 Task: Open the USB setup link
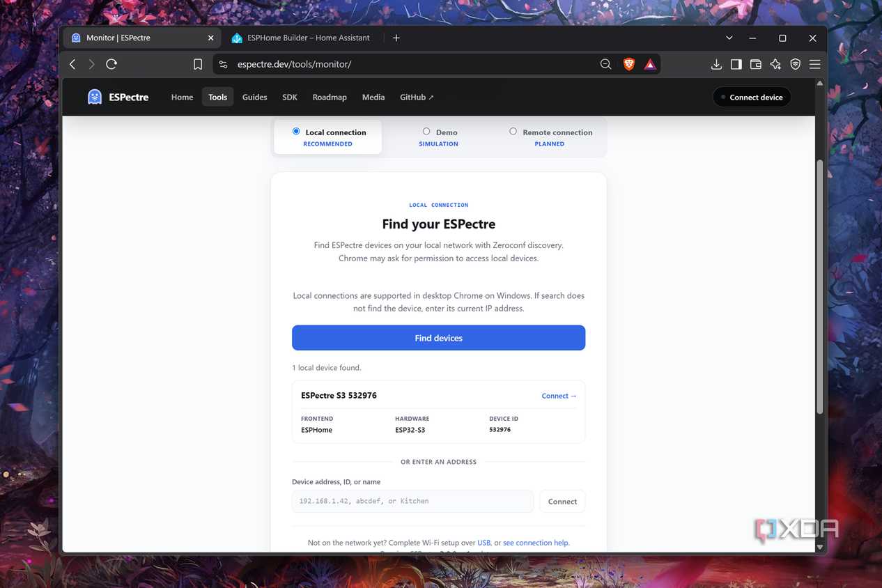(483, 543)
